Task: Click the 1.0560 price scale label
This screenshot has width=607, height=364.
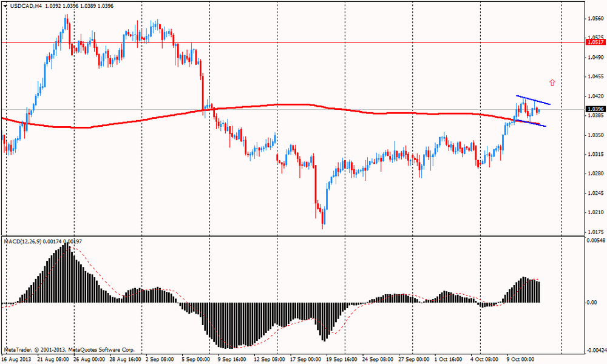Action: 596,18
